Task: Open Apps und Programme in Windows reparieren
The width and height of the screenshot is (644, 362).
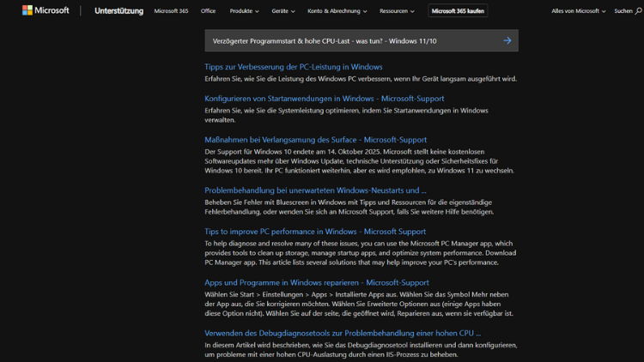Action: pyautogui.click(x=316, y=282)
